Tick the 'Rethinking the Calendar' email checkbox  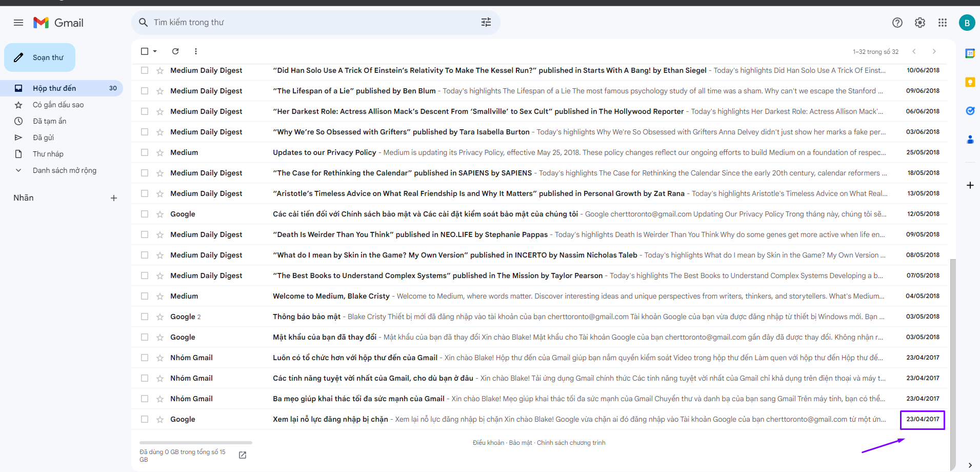(145, 173)
